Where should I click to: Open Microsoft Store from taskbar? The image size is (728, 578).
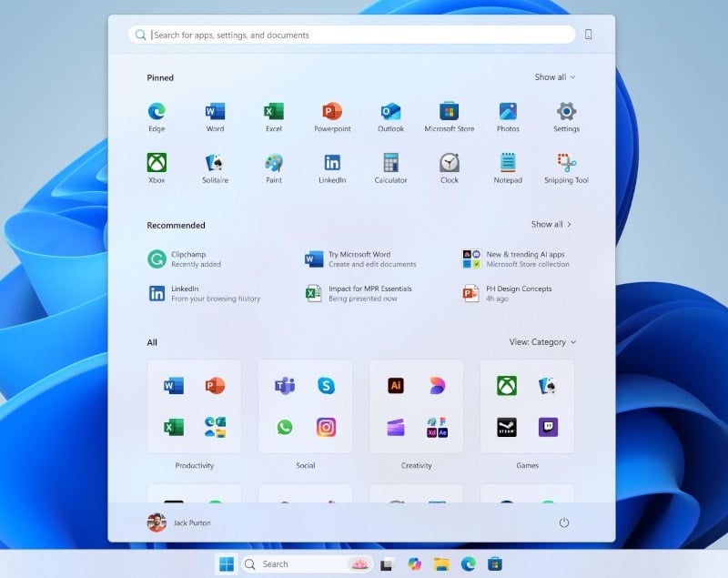(x=495, y=564)
